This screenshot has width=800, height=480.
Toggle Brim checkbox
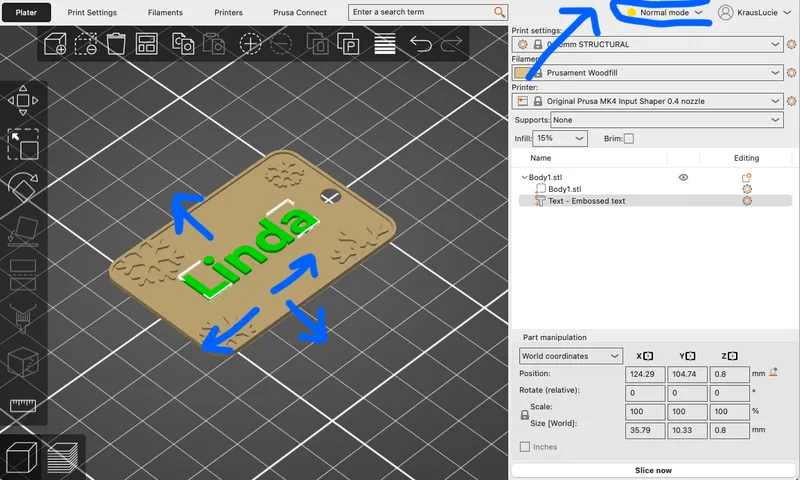pyautogui.click(x=629, y=138)
